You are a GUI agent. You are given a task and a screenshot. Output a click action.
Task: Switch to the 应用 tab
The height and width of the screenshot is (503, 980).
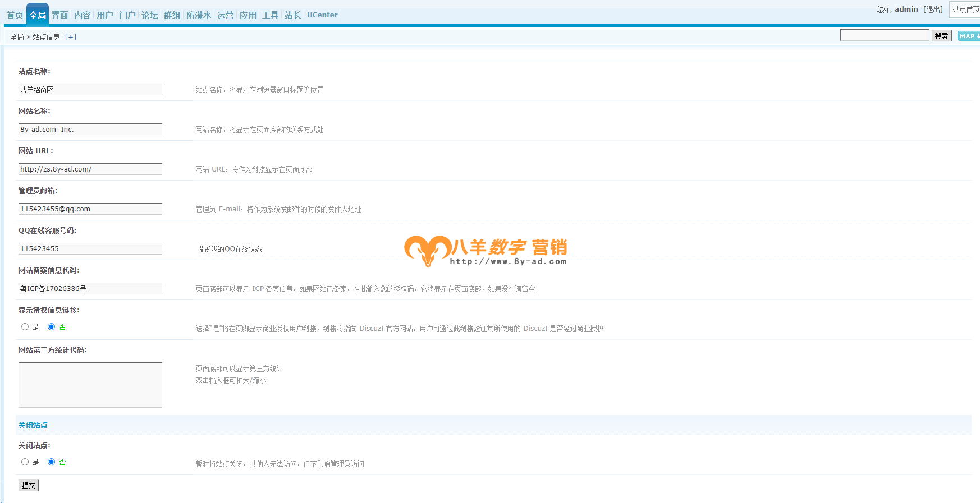(x=248, y=15)
